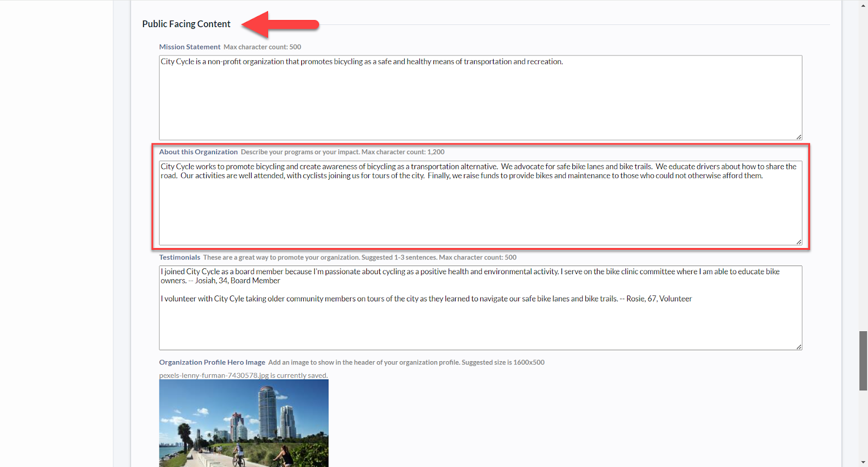Click the scrollbar down arrow
This screenshot has width=868, height=467.
(x=863, y=462)
